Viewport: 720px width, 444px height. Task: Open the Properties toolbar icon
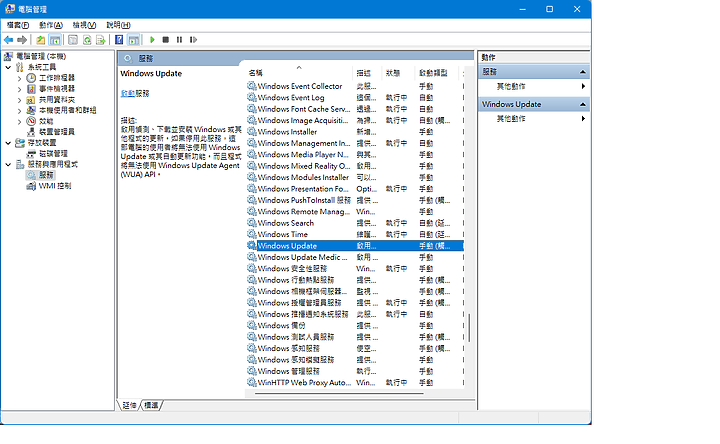(x=73, y=40)
